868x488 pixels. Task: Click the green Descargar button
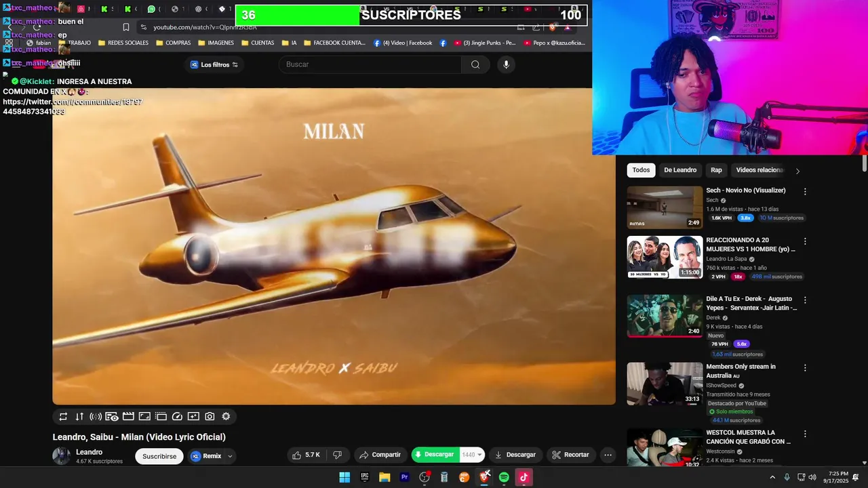click(435, 455)
